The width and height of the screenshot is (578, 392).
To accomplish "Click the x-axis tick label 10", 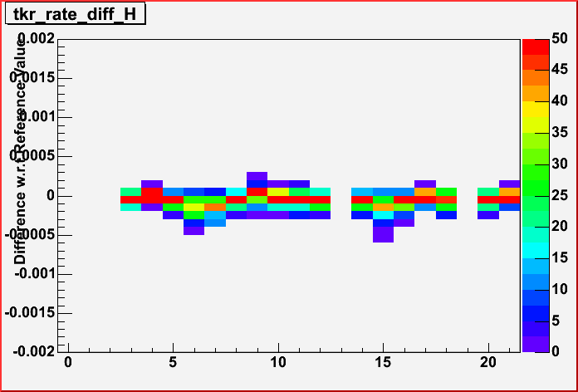I will point(277,362).
